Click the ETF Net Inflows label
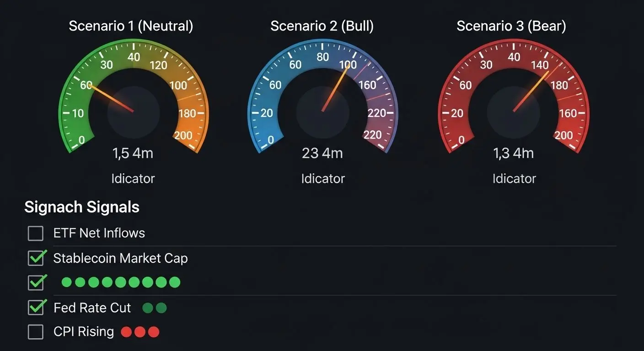 coord(99,233)
